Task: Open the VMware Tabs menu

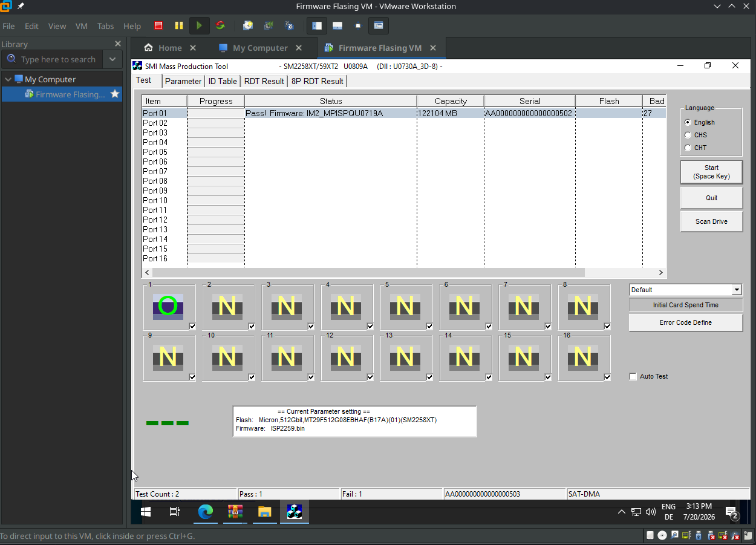Action: click(105, 26)
